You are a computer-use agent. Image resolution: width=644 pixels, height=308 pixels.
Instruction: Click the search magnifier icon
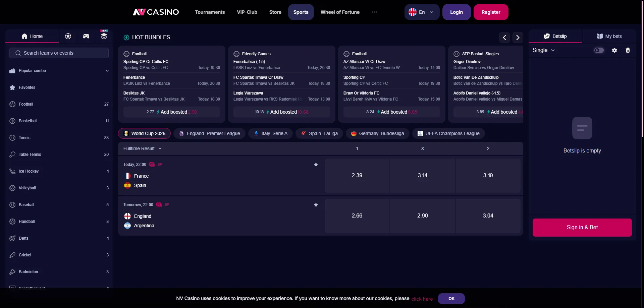18,53
